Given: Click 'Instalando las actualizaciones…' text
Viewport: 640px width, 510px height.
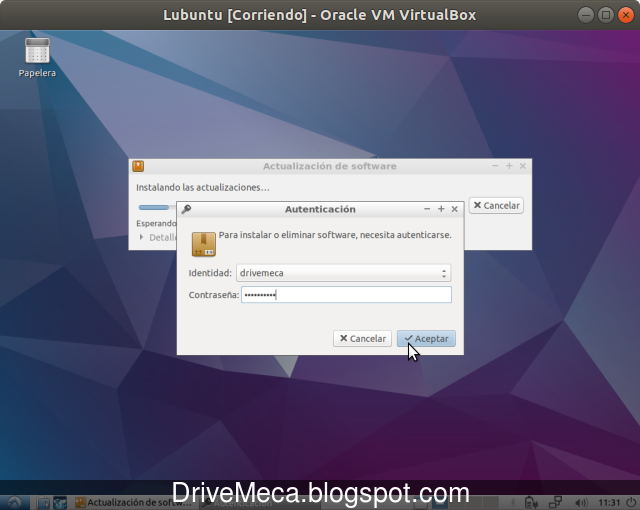Looking at the screenshot, I should (202, 188).
